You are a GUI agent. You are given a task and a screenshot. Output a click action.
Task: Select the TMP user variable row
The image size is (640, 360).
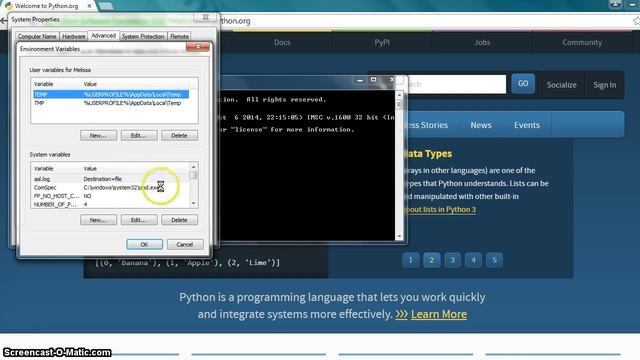pyautogui.click(x=111, y=103)
